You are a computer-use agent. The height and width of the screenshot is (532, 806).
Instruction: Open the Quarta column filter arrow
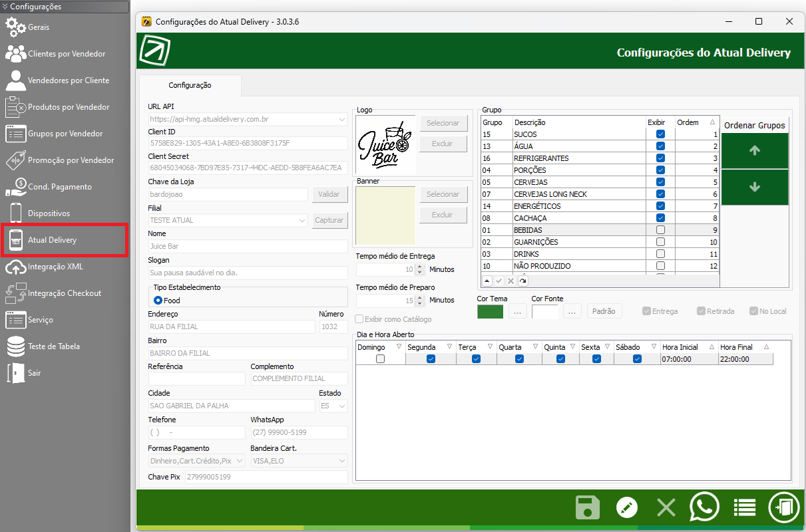(535, 347)
